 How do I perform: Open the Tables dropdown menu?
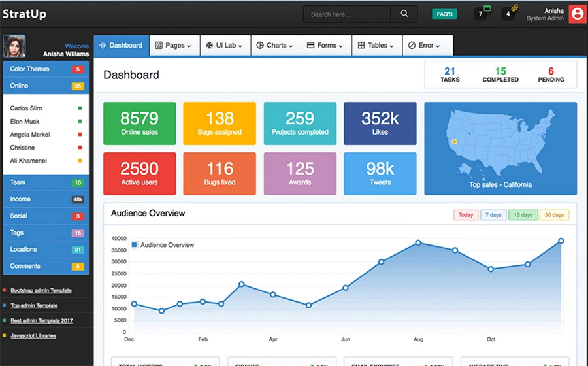coord(376,46)
